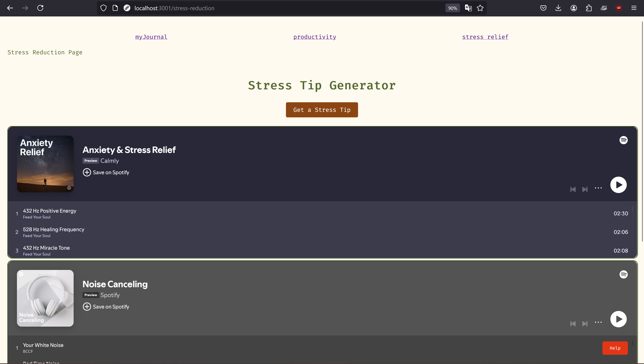Click the Anxiety Relief album cover
644x364 pixels.
pos(45,164)
